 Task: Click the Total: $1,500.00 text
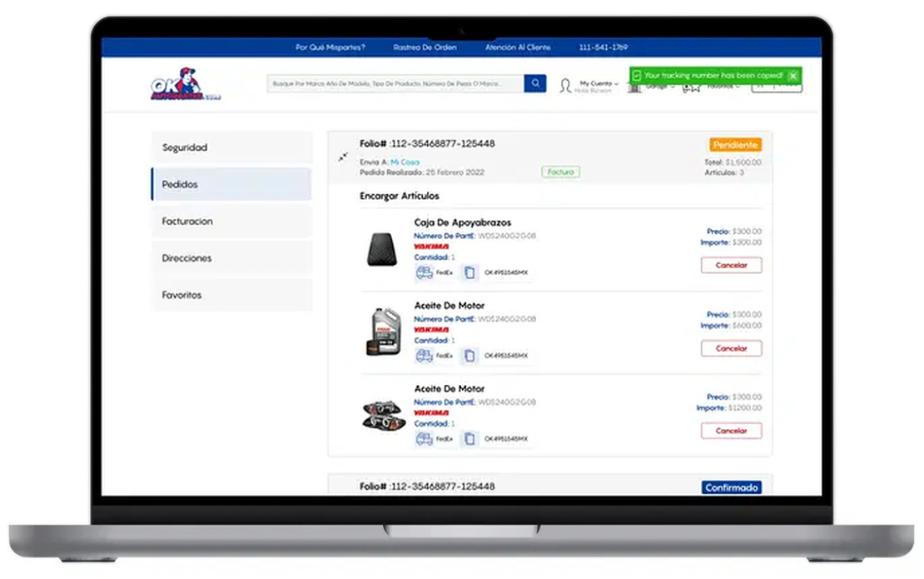point(733,162)
